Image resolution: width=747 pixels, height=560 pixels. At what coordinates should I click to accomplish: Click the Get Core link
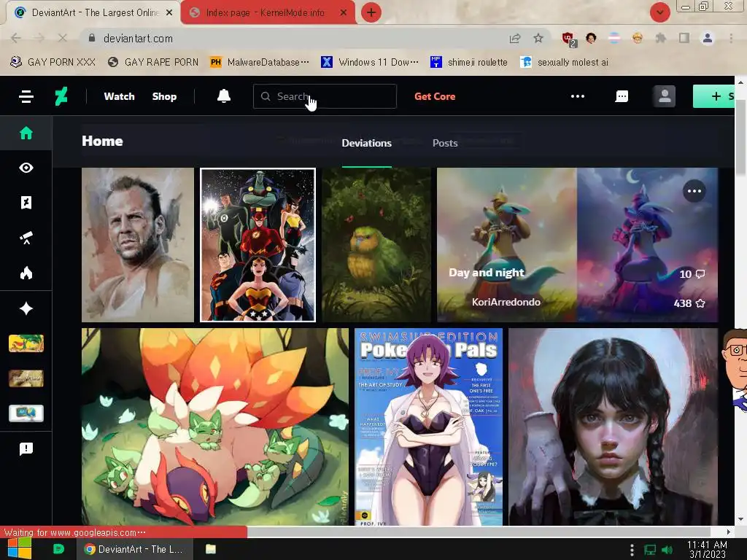435,97
